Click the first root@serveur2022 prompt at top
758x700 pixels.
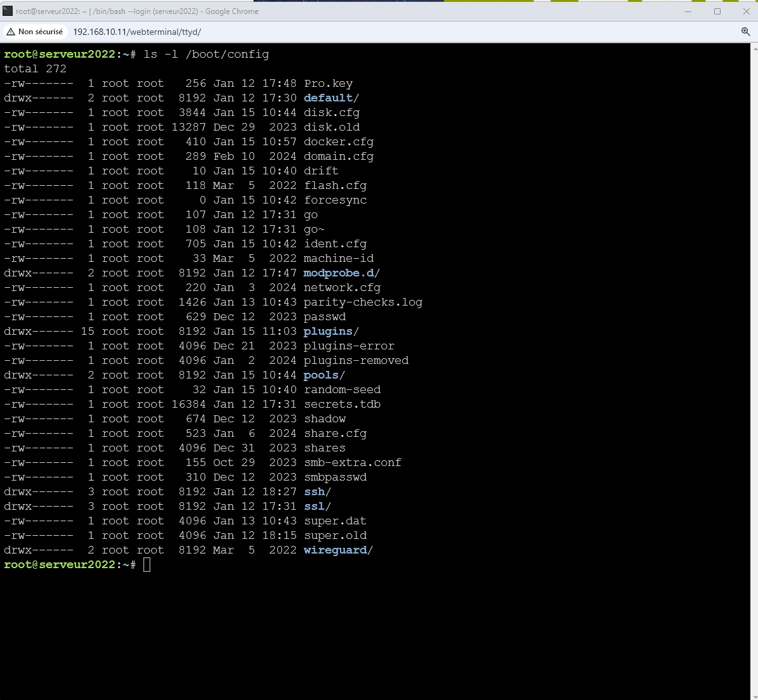(x=70, y=54)
